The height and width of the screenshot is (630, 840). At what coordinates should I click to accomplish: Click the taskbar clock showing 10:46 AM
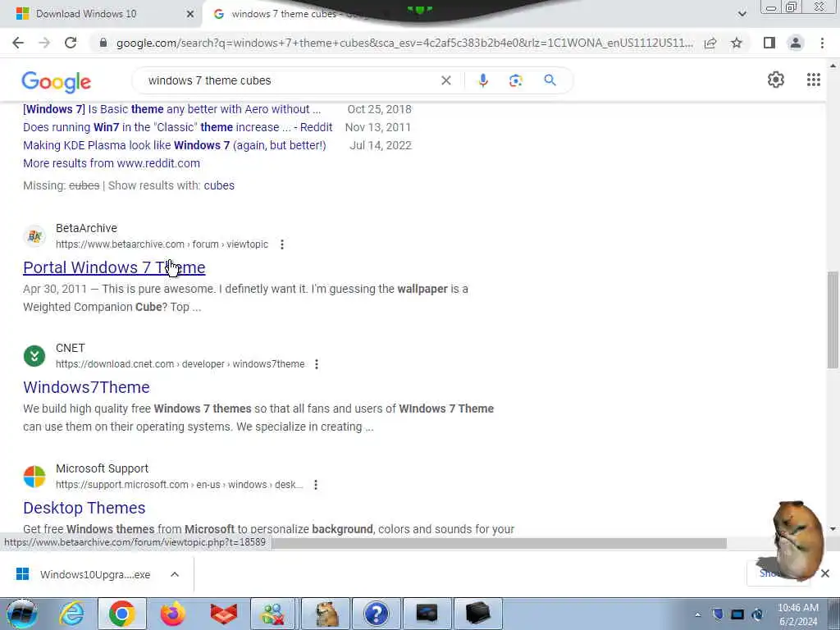(797, 614)
